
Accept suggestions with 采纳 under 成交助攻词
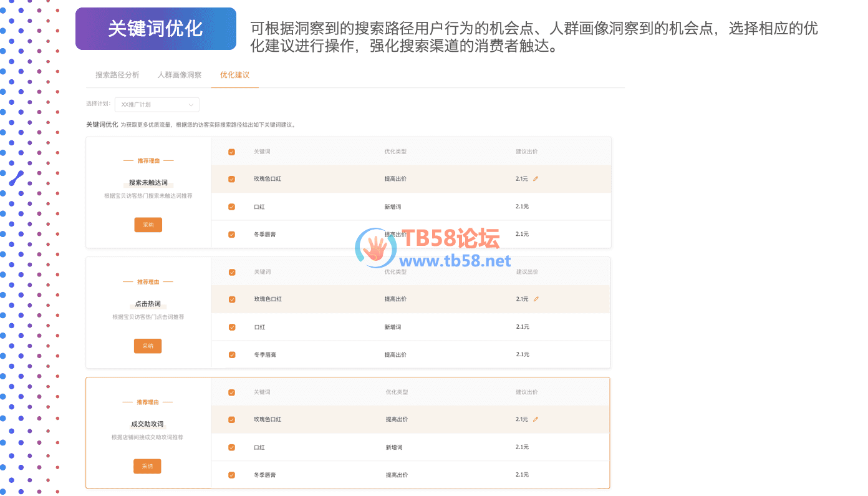147,466
